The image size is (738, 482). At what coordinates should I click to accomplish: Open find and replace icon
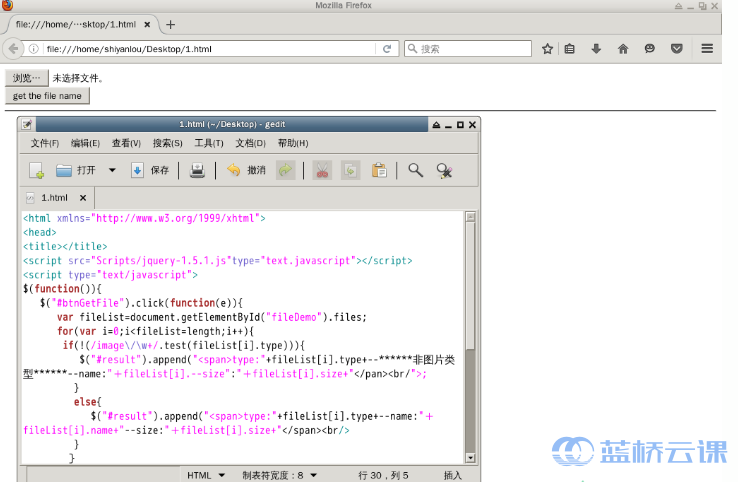pyautogui.click(x=444, y=170)
